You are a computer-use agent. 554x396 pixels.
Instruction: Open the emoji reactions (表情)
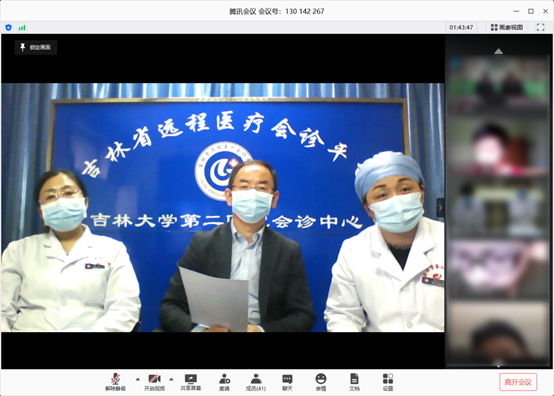(320, 382)
